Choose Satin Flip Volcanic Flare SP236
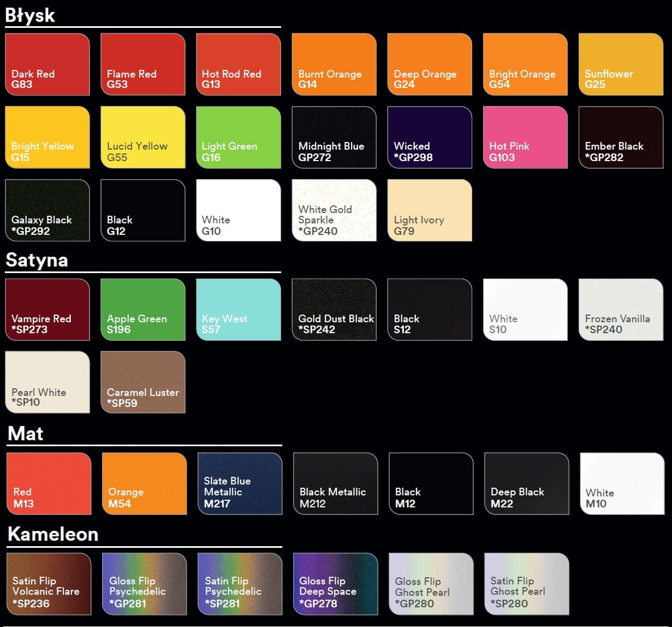 click(x=49, y=584)
